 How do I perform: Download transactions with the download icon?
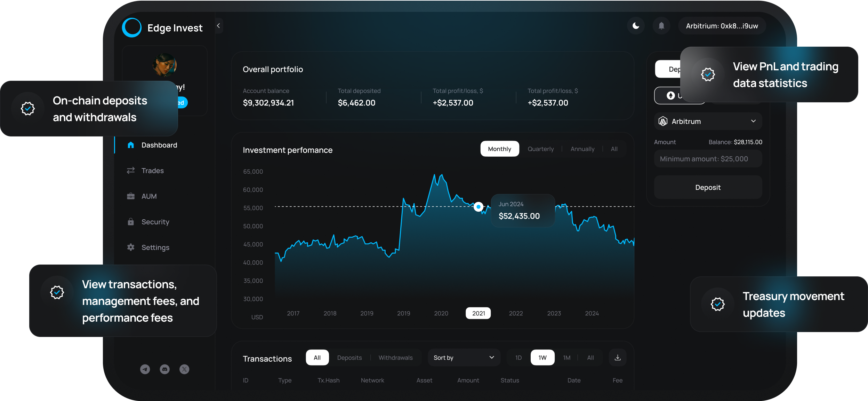click(618, 357)
